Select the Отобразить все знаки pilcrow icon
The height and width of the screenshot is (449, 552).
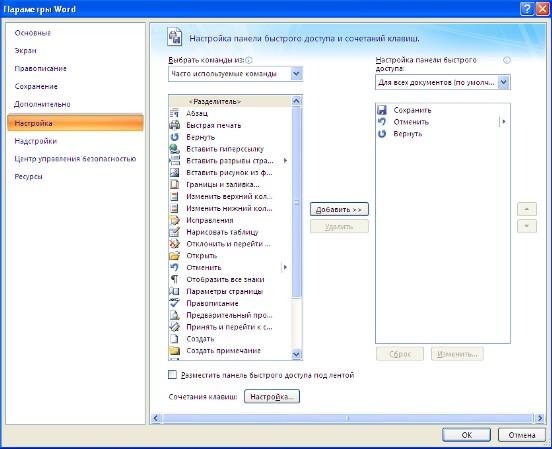click(x=174, y=279)
